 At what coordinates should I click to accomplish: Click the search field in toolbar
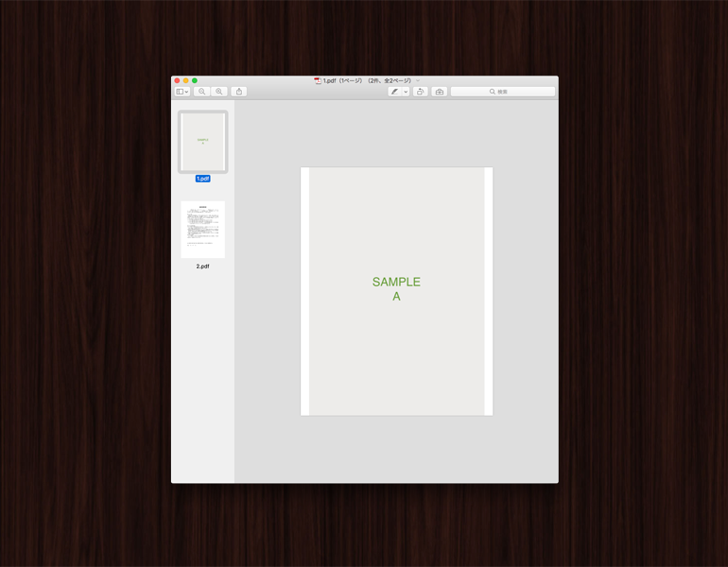pyautogui.click(x=503, y=92)
